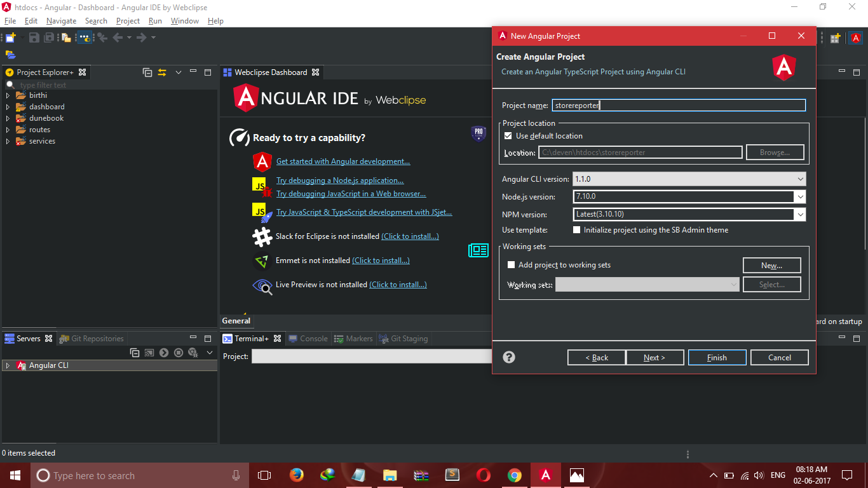
Task: Click the open folder icon below the toolbar
Action: (x=10, y=55)
